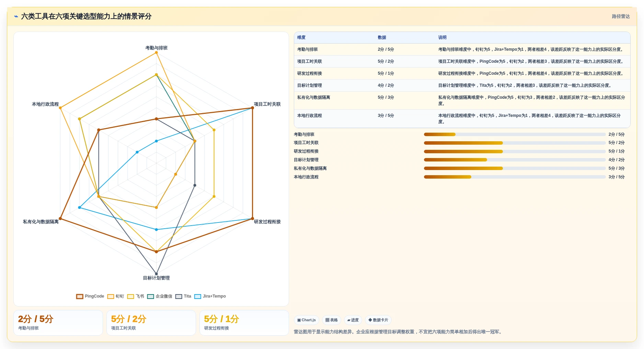Viewport: 644px width, 349px height.
Task: Select the 进度 tag chip
Action: pos(353,320)
